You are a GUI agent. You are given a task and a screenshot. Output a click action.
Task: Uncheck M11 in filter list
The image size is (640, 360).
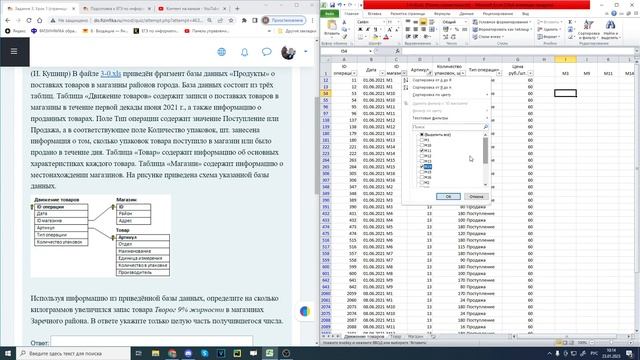pos(422,151)
